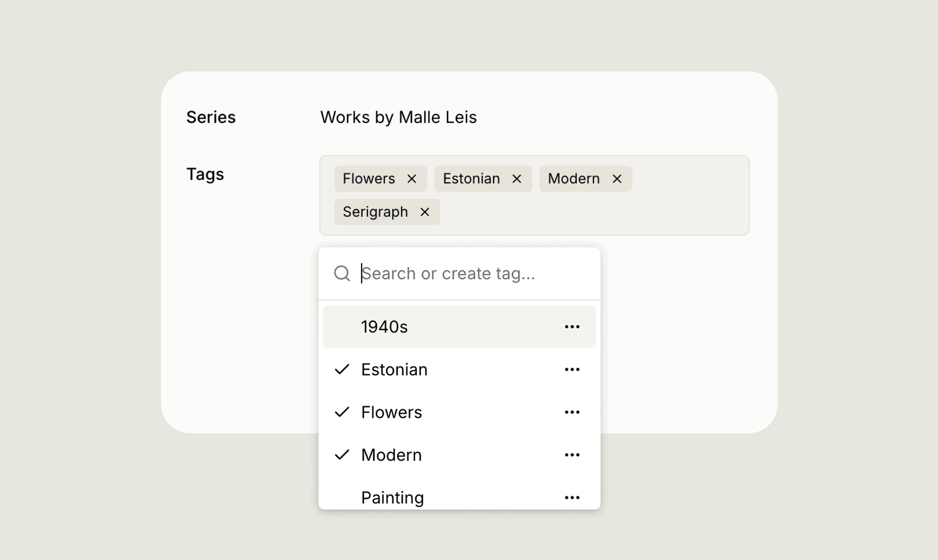Remove the Modern tag chip
938x560 pixels.
coord(617,178)
